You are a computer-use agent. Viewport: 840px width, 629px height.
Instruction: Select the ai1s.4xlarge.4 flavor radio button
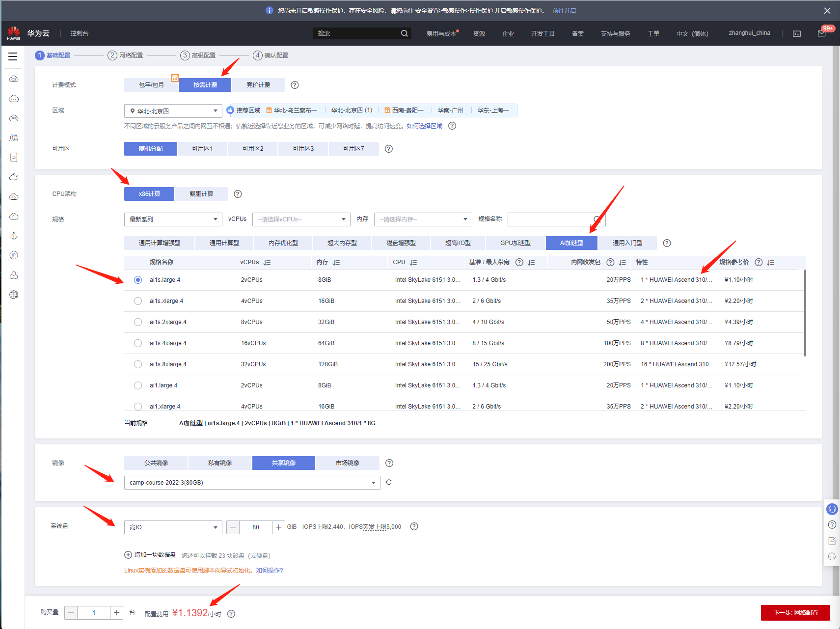click(138, 343)
